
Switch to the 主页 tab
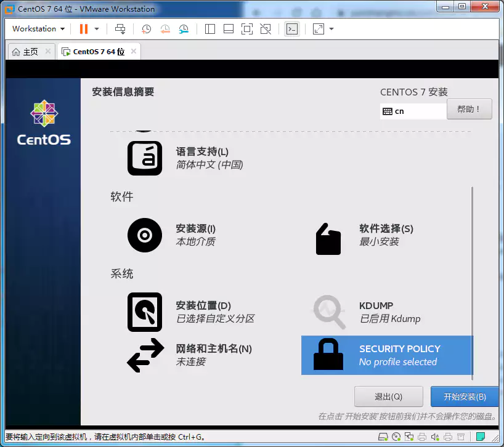(x=26, y=52)
